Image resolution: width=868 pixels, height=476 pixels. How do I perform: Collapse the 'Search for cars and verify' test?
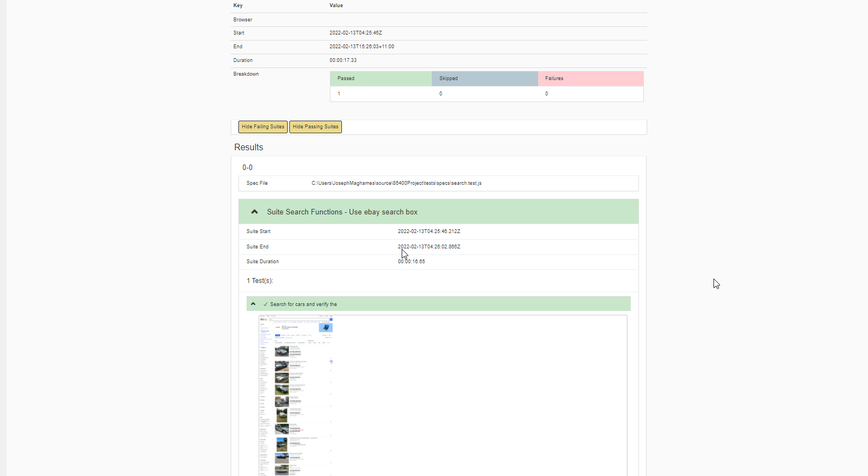pyautogui.click(x=253, y=304)
